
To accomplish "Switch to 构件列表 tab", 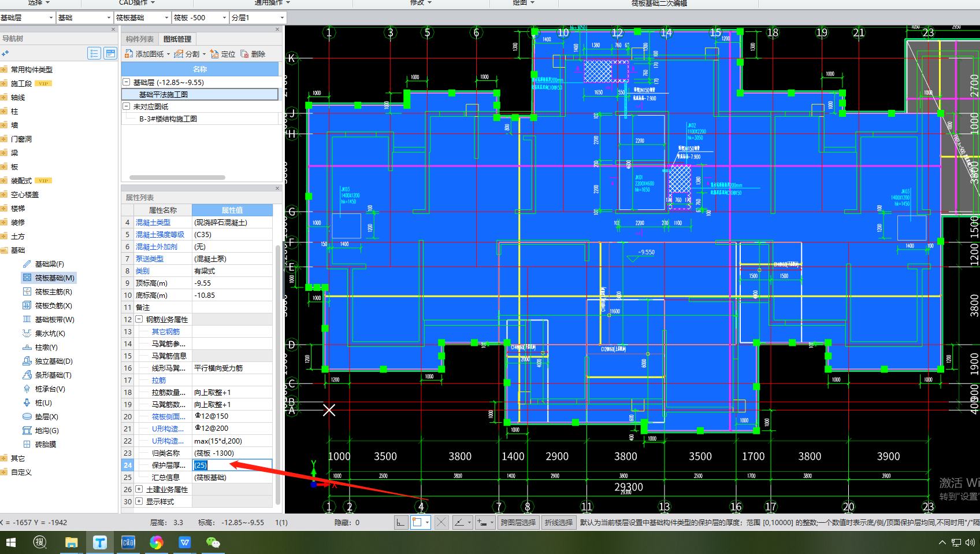I will [x=140, y=39].
